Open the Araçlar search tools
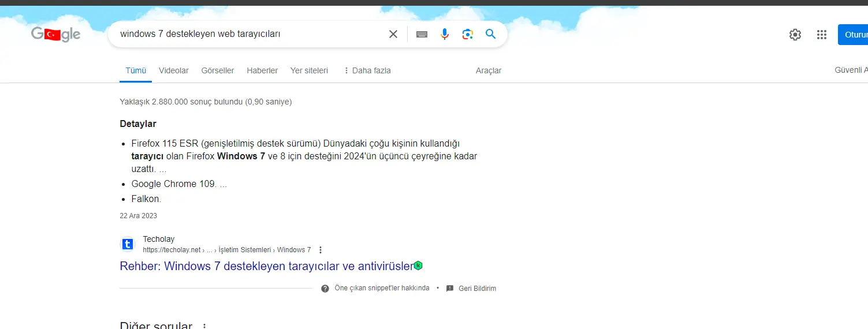 click(x=489, y=70)
